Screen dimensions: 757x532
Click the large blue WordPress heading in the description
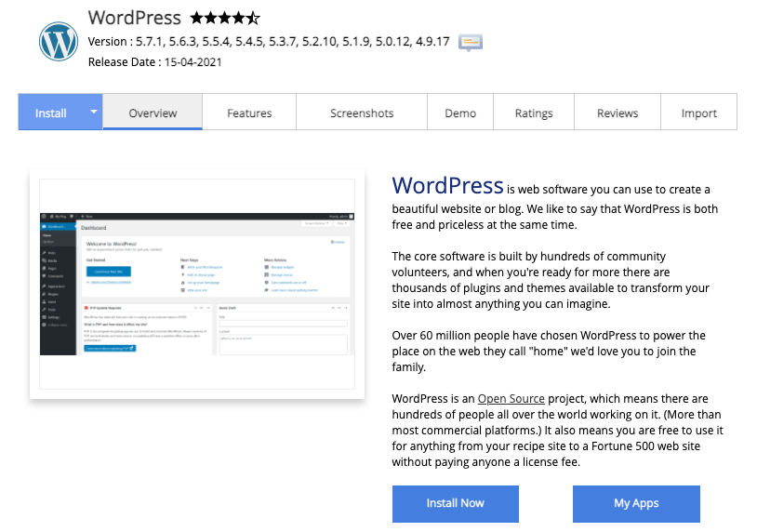447,185
